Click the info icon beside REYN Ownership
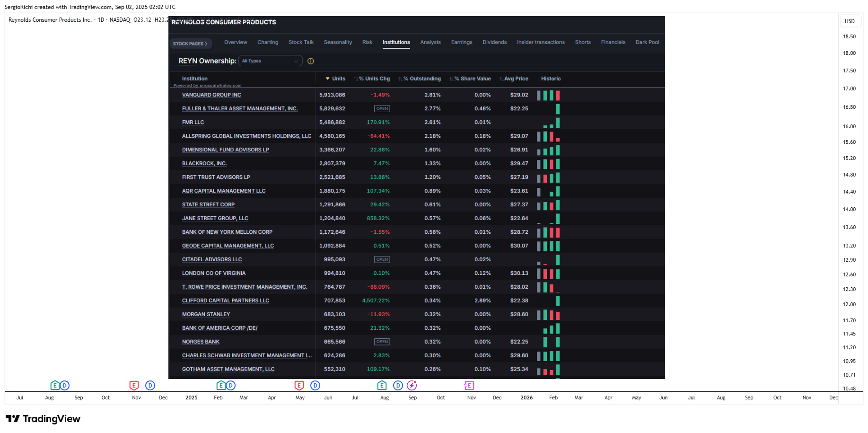This screenshot has height=433, width=868. point(311,61)
